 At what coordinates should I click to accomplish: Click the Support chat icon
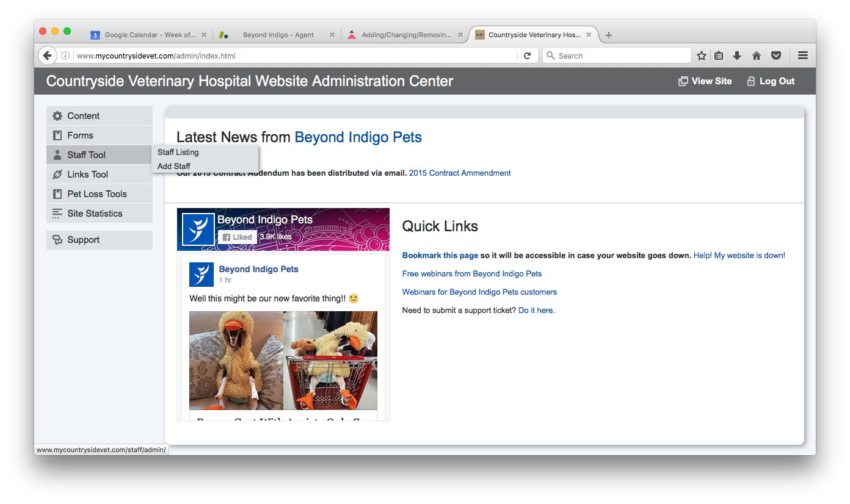point(57,240)
